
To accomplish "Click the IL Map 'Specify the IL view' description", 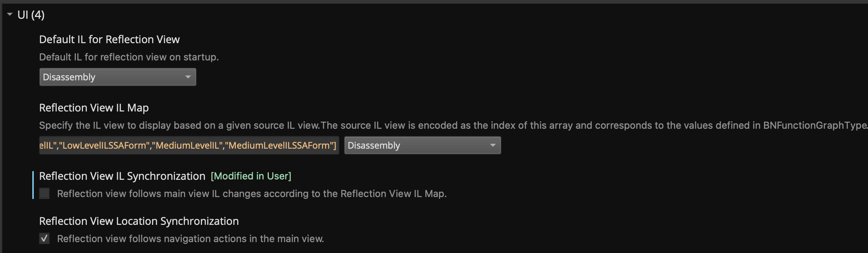I will point(453,125).
